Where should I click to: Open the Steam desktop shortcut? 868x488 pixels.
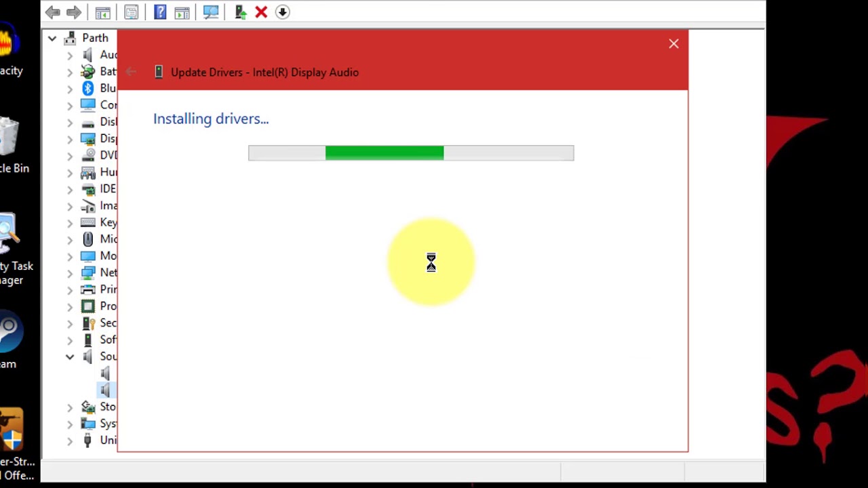coord(12,339)
